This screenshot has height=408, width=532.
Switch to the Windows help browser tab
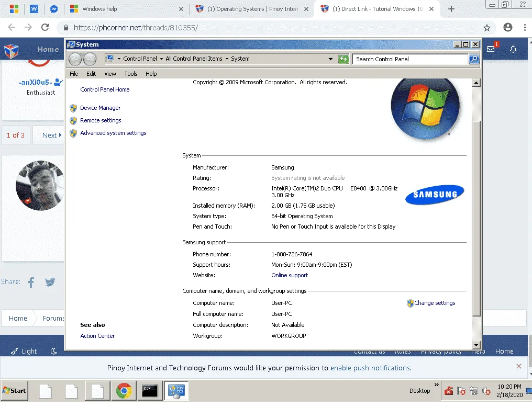[127, 9]
